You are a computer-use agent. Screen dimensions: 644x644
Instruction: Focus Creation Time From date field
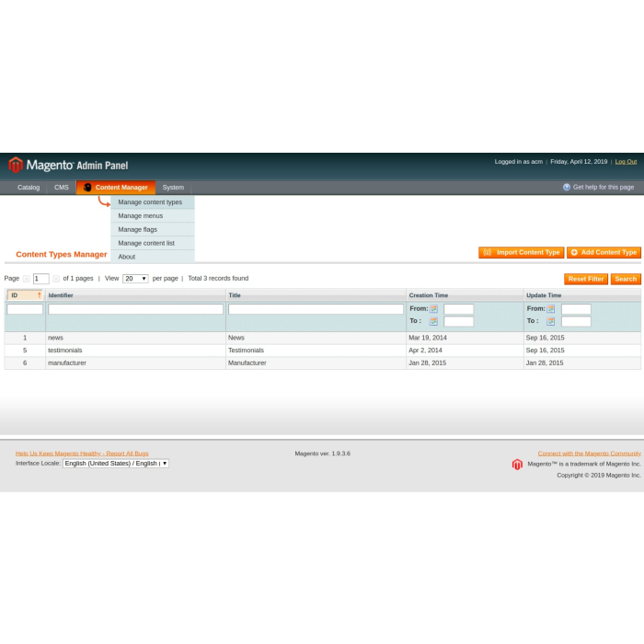[458, 309]
